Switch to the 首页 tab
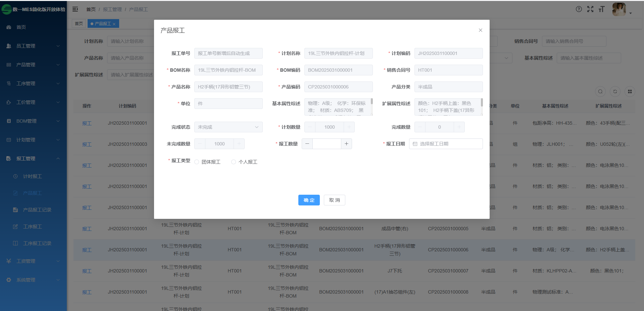 [x=79, y=23]
